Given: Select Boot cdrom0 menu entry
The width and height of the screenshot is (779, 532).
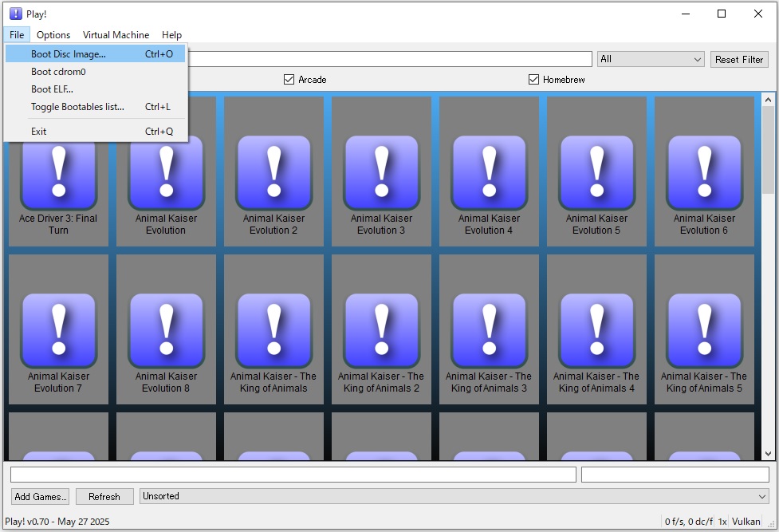Looking at the screenshot, I should [x=96, y=72].
